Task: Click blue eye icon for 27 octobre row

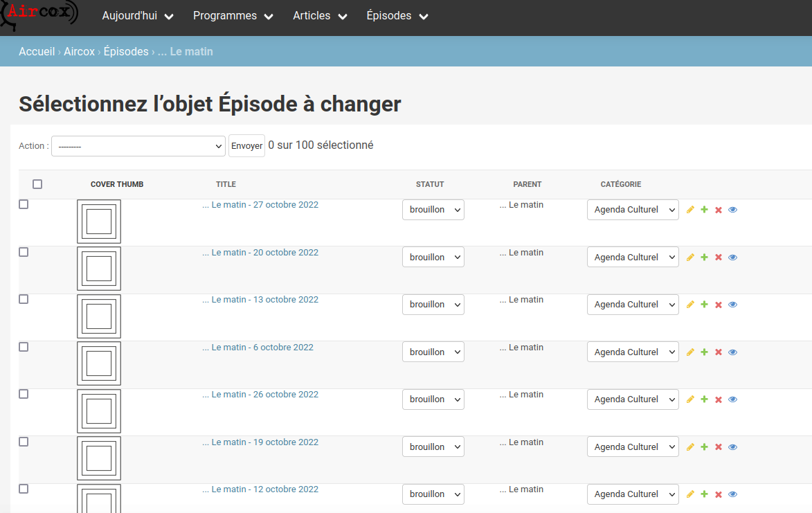Action: [x=733, y=210]
